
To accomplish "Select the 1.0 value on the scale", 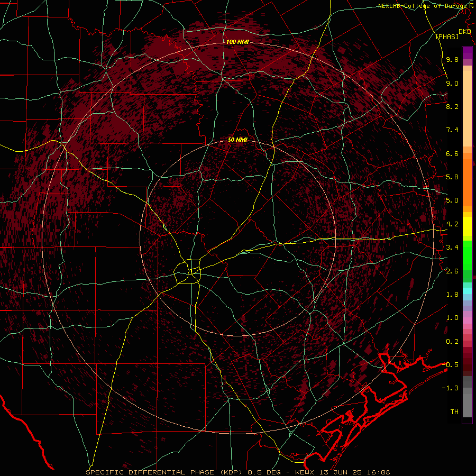I will (452, 318).
